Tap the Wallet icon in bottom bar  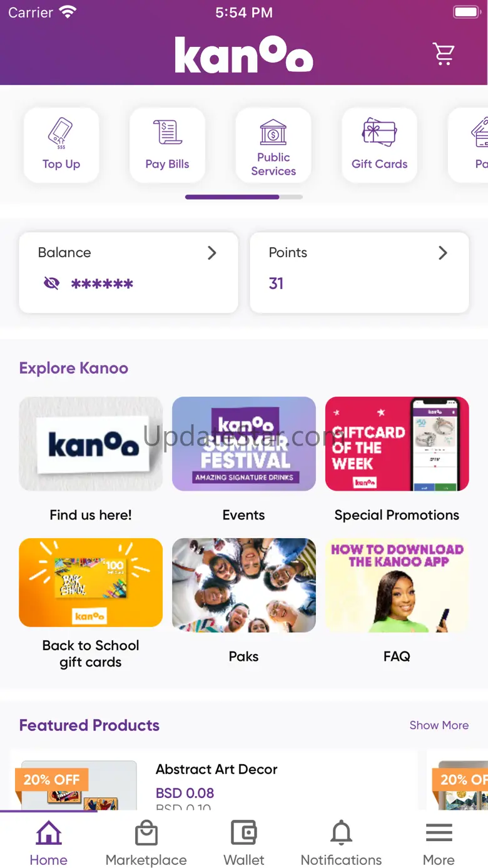tap(244, 833)
